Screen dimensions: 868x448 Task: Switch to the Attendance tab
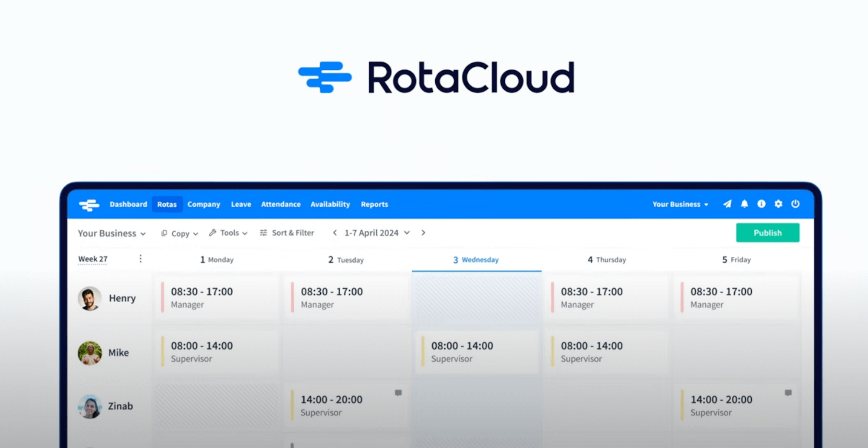(281, 204)
